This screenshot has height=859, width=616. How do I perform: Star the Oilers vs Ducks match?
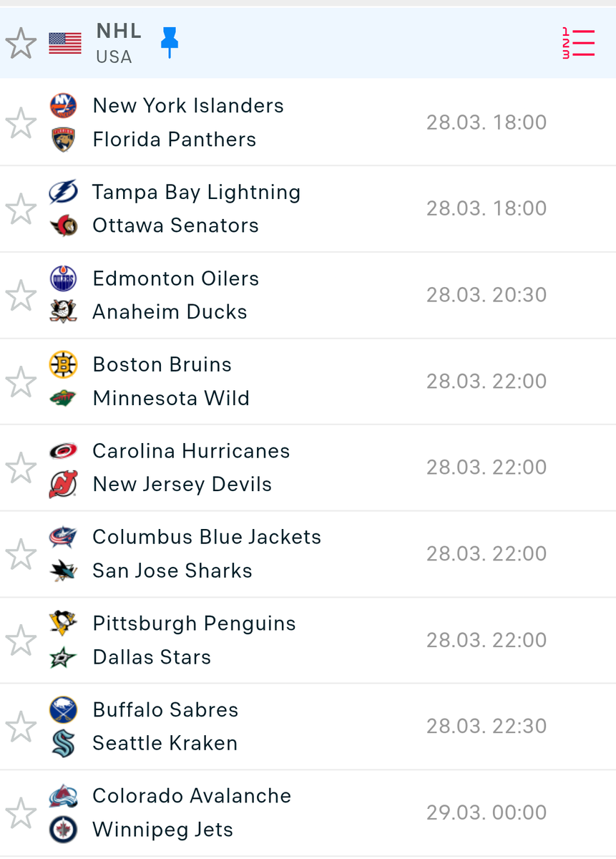pyautogui.click(x=21, y=296)
